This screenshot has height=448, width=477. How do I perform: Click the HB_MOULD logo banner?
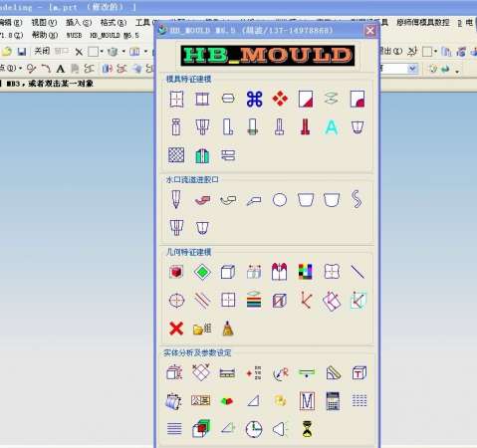coord(268,56)
